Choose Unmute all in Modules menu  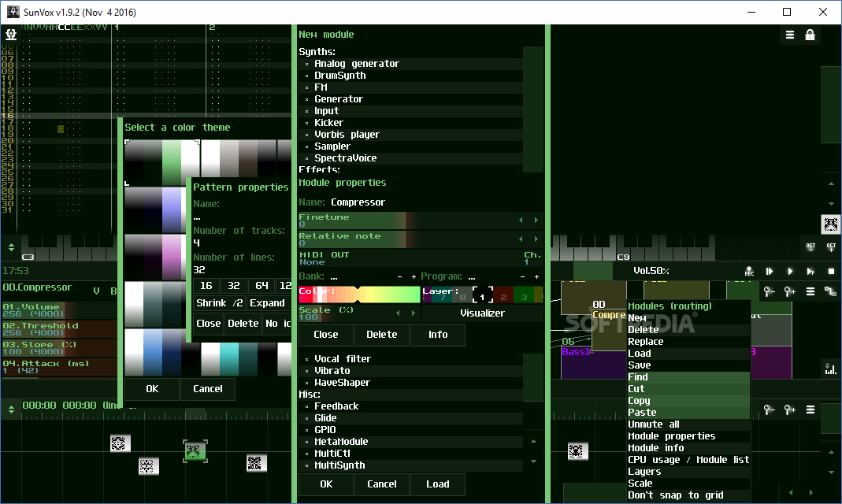point(688,424)
